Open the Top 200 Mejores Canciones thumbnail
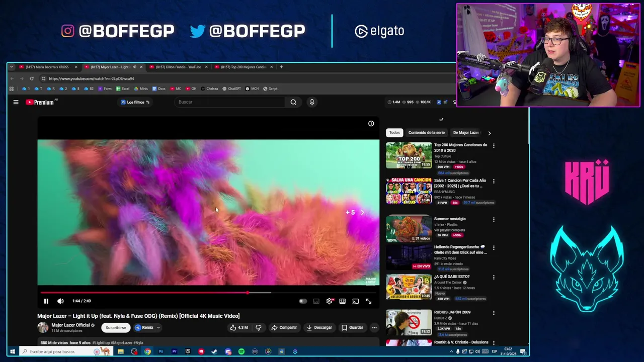This screenshot has height=362, width=644. [x=409, y=155]
